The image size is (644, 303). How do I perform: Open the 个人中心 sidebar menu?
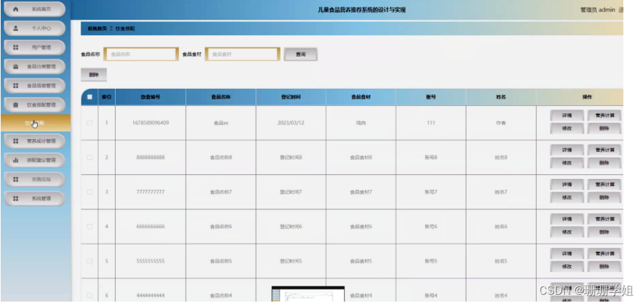35,28
